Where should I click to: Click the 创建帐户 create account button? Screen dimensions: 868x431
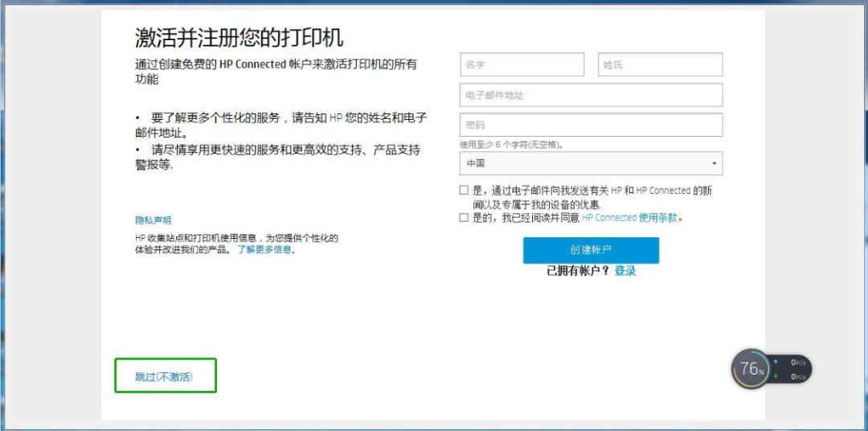[x=592, y=250]
